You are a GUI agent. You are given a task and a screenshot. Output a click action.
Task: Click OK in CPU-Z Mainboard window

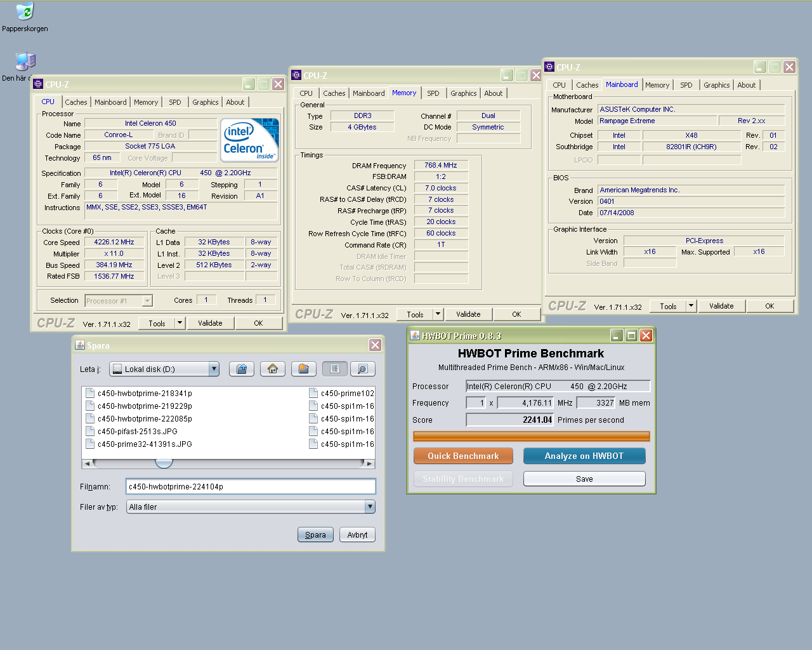coord(769,306)
